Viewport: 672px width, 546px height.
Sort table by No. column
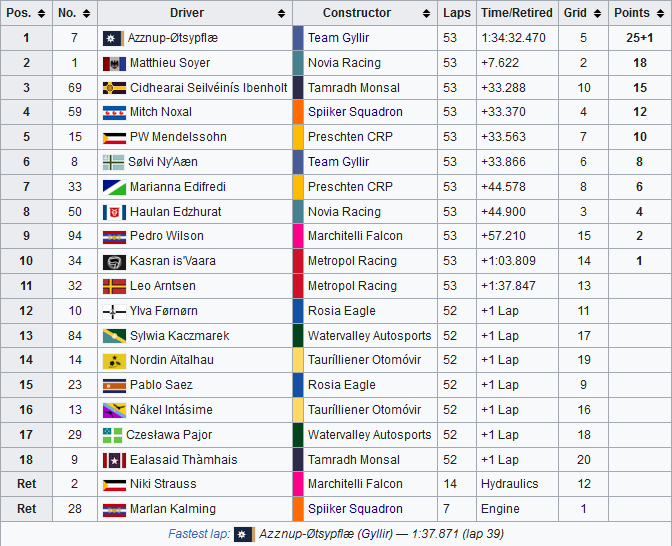click(x=75, y=14)
